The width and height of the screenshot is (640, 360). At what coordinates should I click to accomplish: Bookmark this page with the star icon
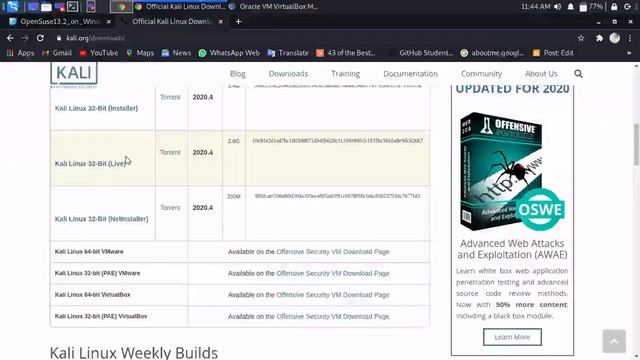[x=580, y=38]
